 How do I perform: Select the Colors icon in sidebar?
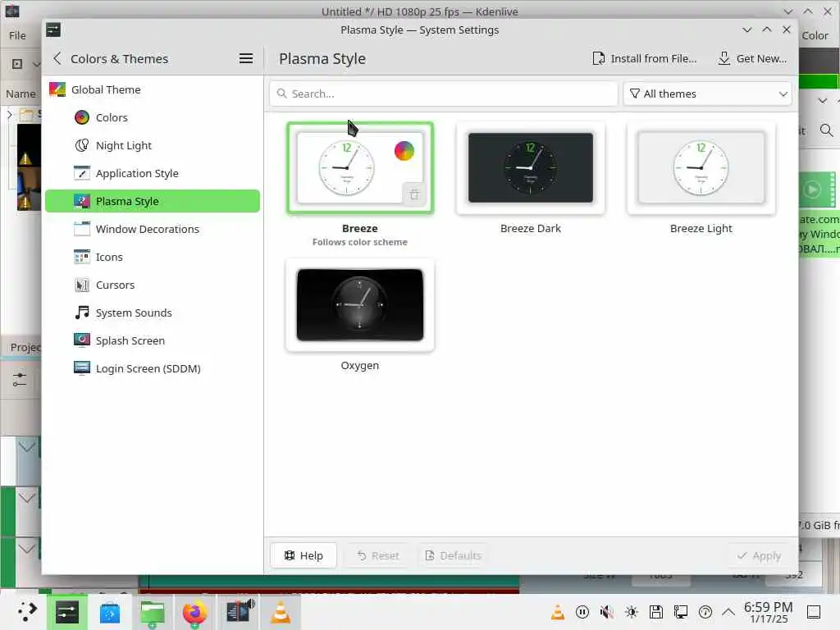82,117
